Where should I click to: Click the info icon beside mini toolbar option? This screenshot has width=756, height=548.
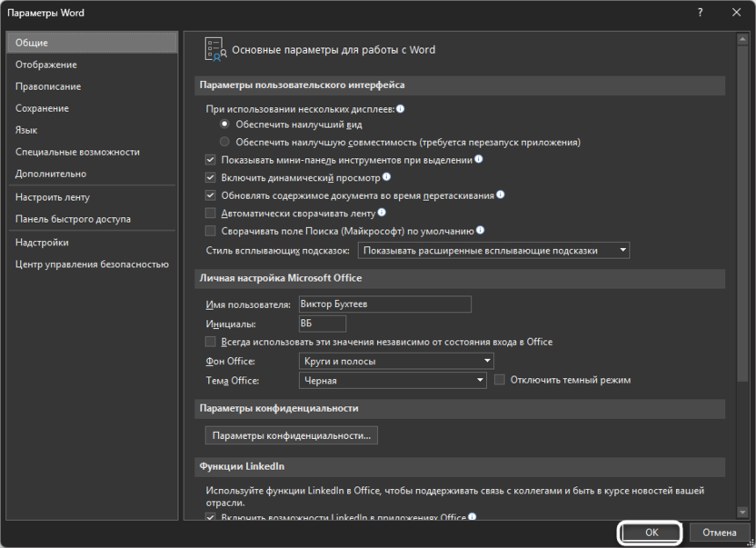(x=481, y=159)
